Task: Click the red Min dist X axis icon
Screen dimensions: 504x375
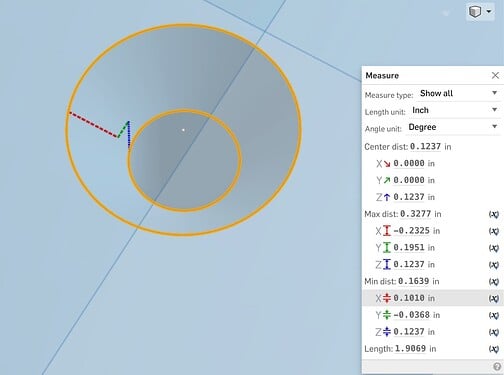Action: coord(387,298)
